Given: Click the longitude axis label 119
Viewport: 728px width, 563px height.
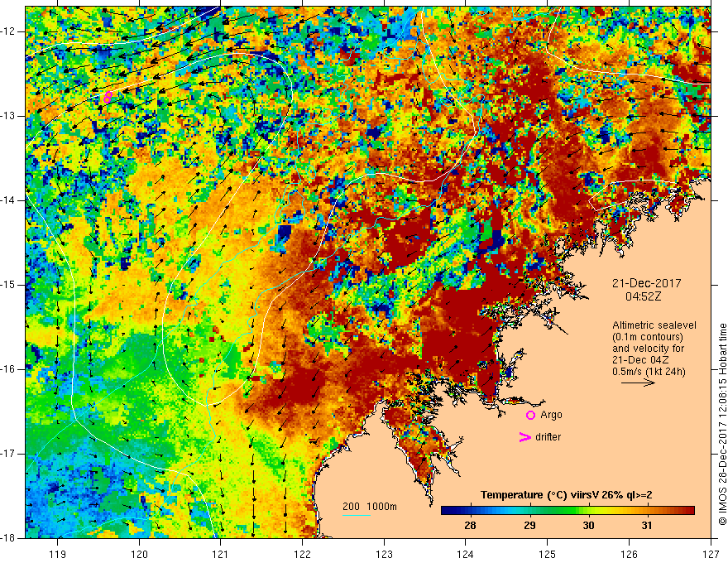Looking at the screenshot, I should (57, 554).
